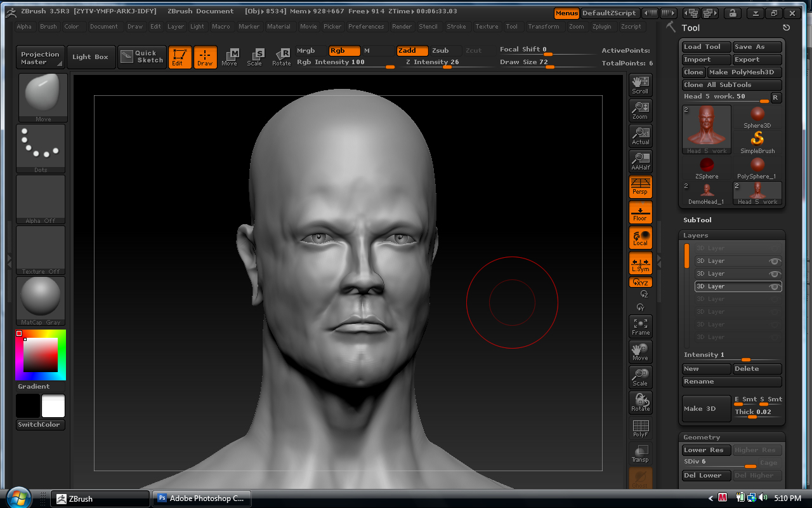The width and height of the screenshot is (812, 508).
Task: Open the current brush selector showing Move
Action: coord(43,98)
